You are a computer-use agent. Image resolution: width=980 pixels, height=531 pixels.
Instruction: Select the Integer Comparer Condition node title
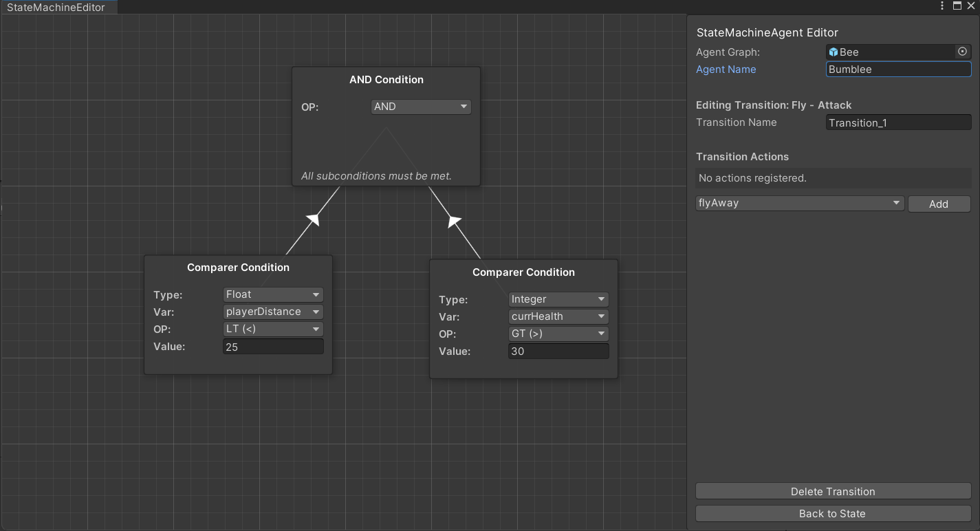pos(523,272)
